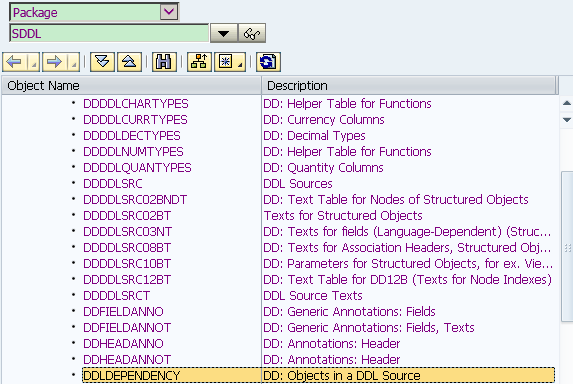Image resolution: width=573 pixels, height=384 pixels.
Task: Click description 'DD: Text Table for Nodes of Structured Objects'
Action: coord(396,200)
